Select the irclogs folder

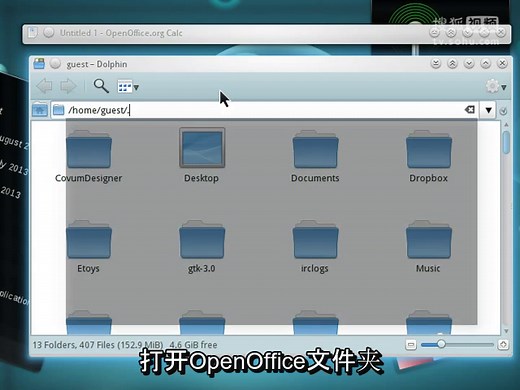pos(315,247)
